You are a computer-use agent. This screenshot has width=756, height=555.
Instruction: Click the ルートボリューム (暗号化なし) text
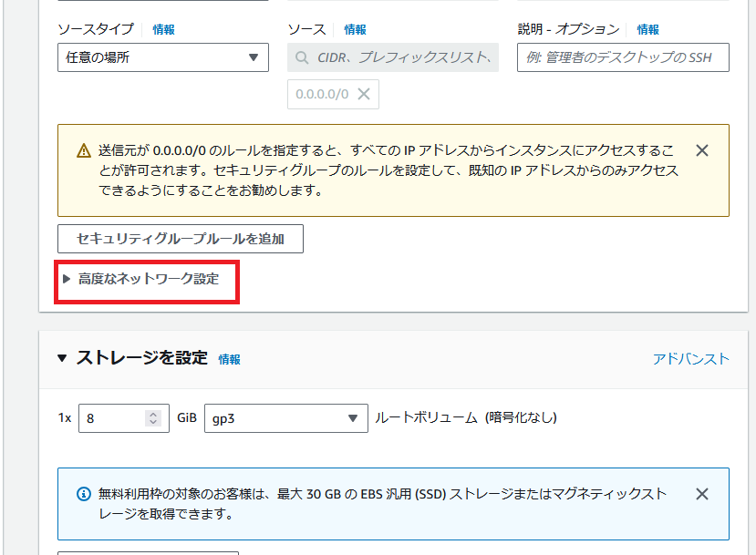click(x=466, y=417)
